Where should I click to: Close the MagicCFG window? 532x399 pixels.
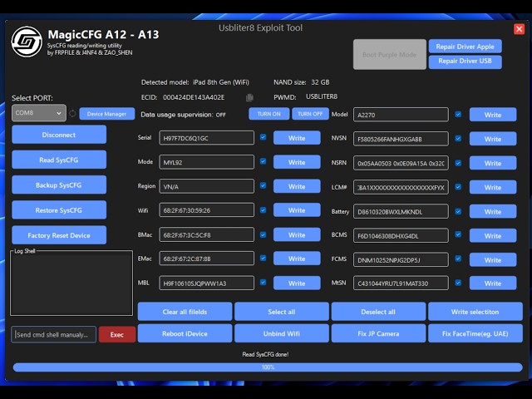519,29
